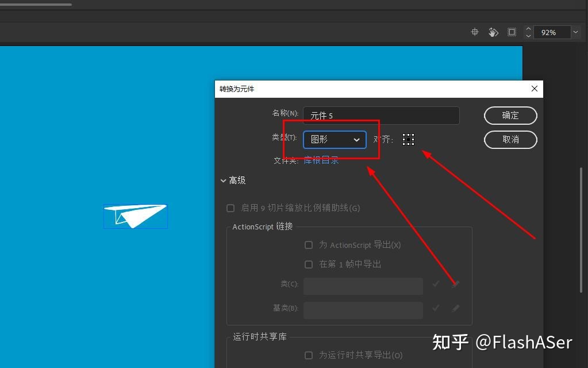Set the registration point in 对齐 grid
588x368 pixels.
(x=408, y=140)
